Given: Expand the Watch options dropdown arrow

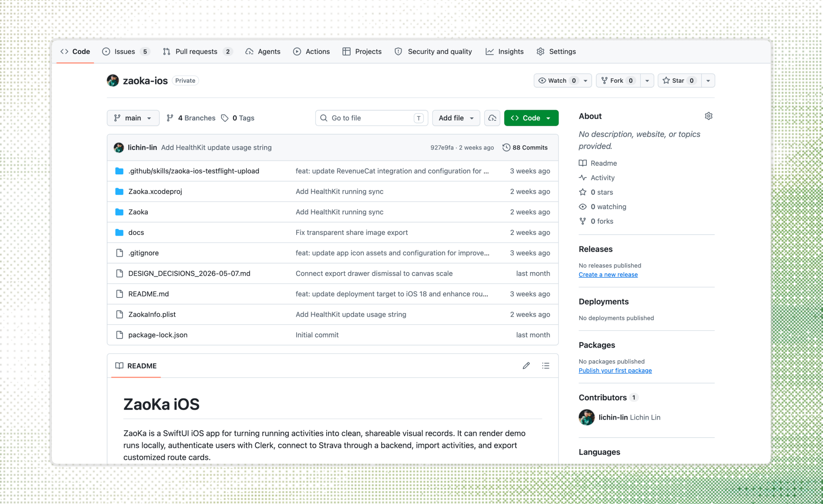Looking at the screenshot, I should (586, 81).
